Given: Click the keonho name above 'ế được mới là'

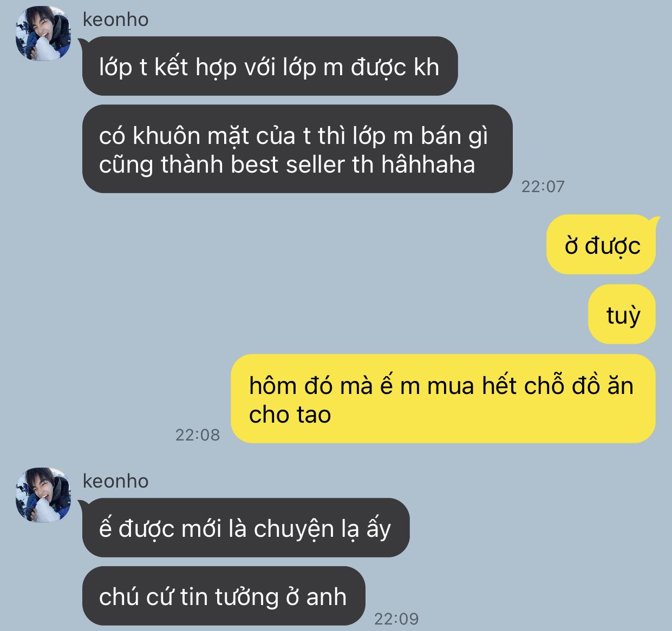Looking at the screenshot, I should coord(115,481).
